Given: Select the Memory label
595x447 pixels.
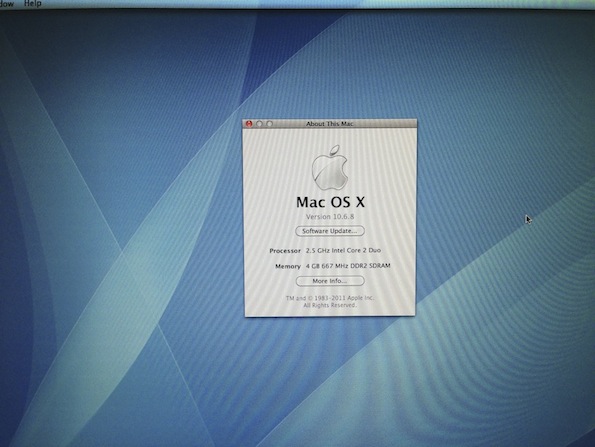Looking at the screenshot, I should tap(288, 266).
